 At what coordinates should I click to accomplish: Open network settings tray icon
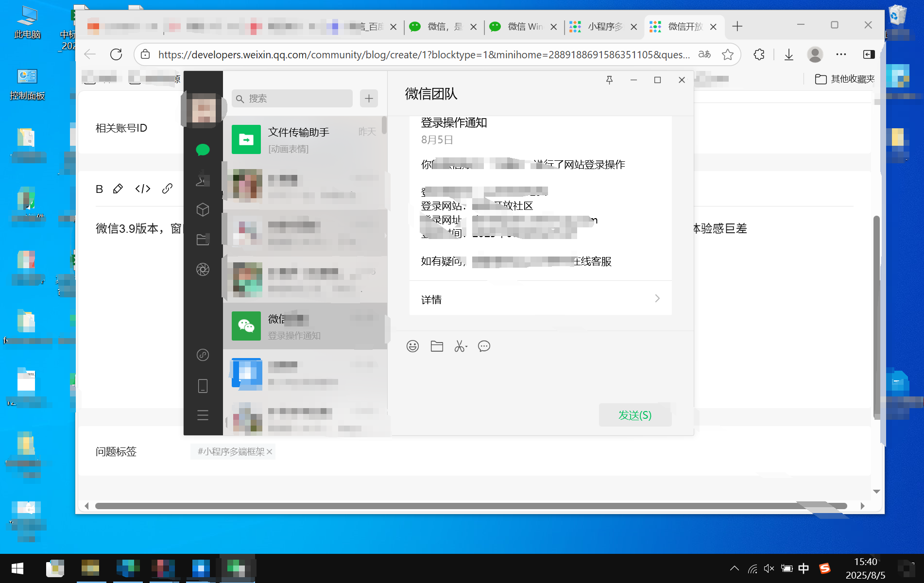(753, 568)
